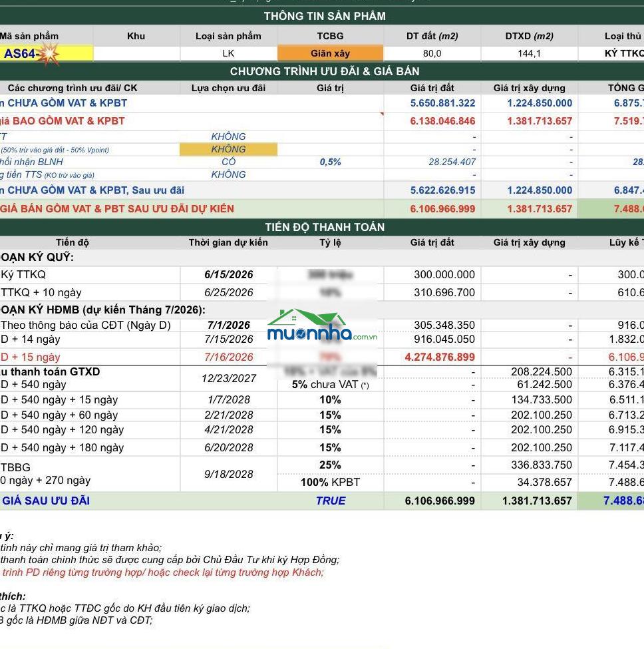Click the 'GIÁ SAU ƯU ĐÃI' total row label
644x649 pixels.
click(x=45, y=501)
